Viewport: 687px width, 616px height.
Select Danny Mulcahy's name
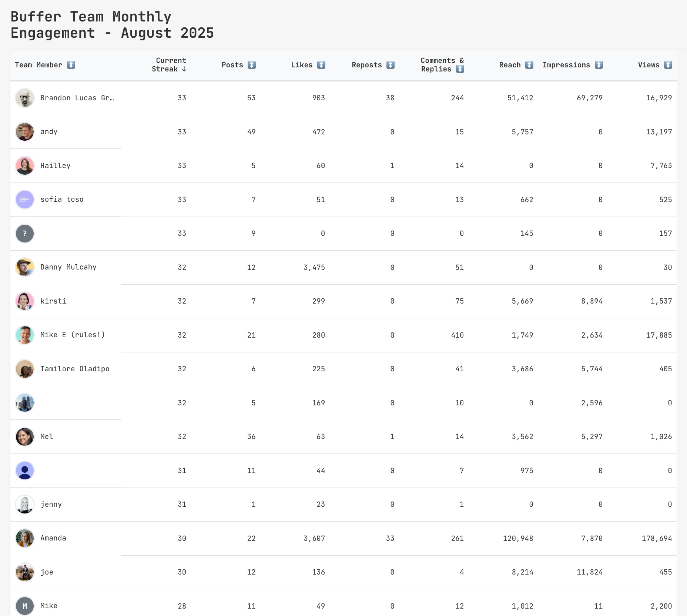[69, 267]
